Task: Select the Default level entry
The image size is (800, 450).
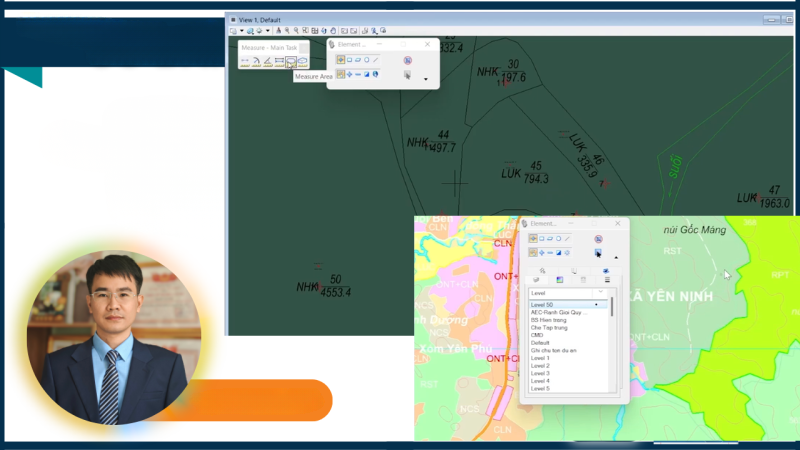Action: coord(541,343)
